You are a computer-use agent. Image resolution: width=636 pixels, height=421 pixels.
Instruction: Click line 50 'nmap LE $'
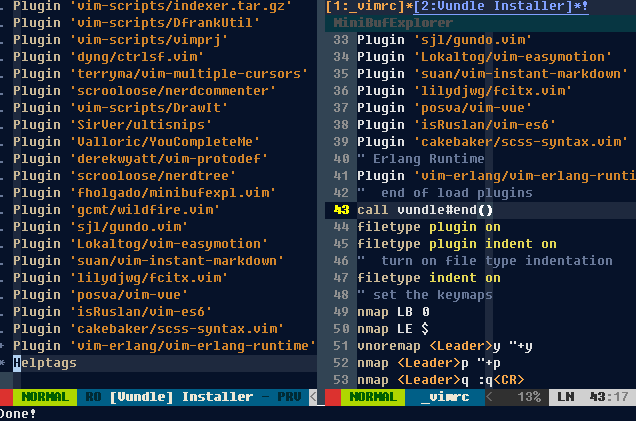pos(393,329)
